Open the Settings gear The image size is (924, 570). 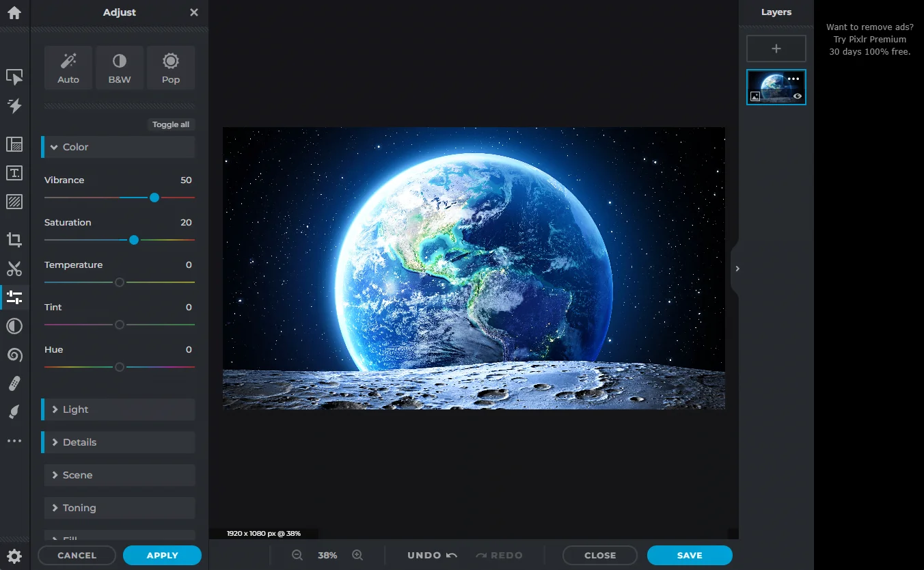14,556
